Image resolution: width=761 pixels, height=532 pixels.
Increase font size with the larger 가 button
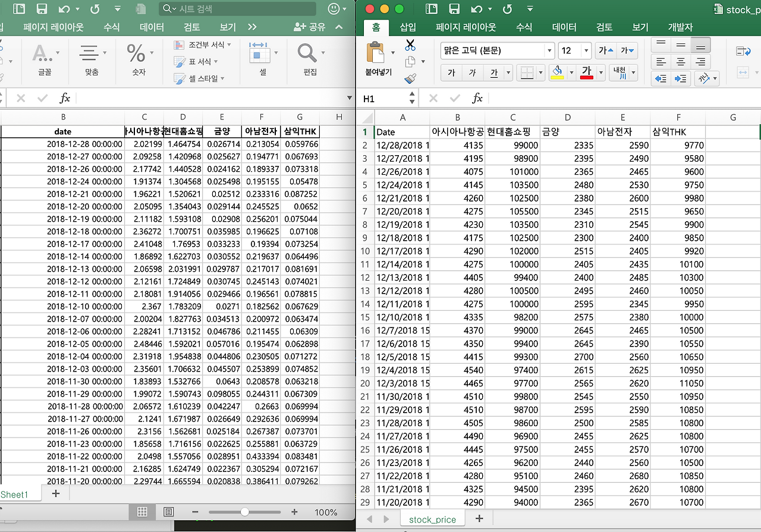pyautogui.click(x=607, y=51)
